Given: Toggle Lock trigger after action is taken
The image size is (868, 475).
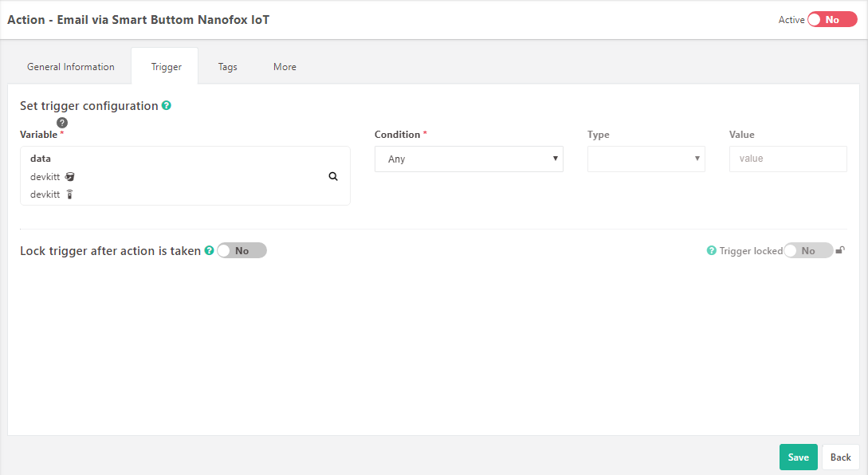Looking at the screenshot, I should coord(242,251).
